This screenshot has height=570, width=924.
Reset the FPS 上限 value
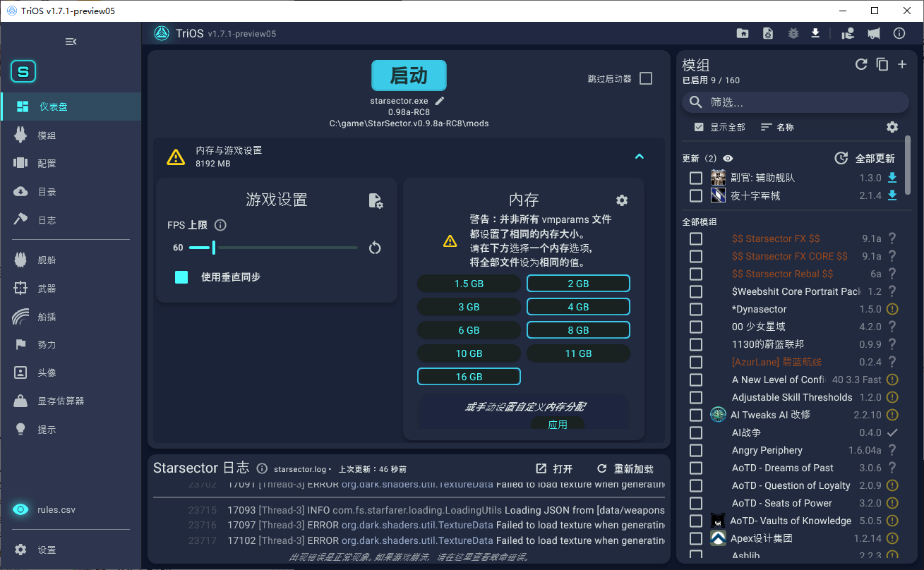click(x=375, y=248)
